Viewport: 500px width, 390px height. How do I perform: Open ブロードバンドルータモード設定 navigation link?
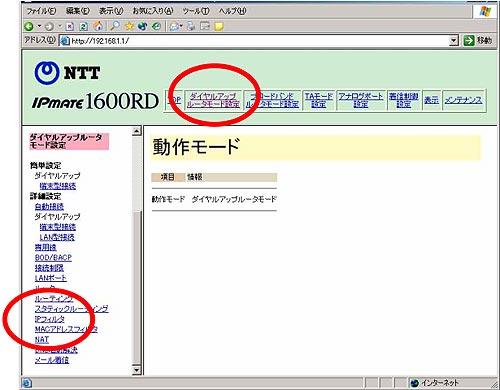(x=272, y=100)
